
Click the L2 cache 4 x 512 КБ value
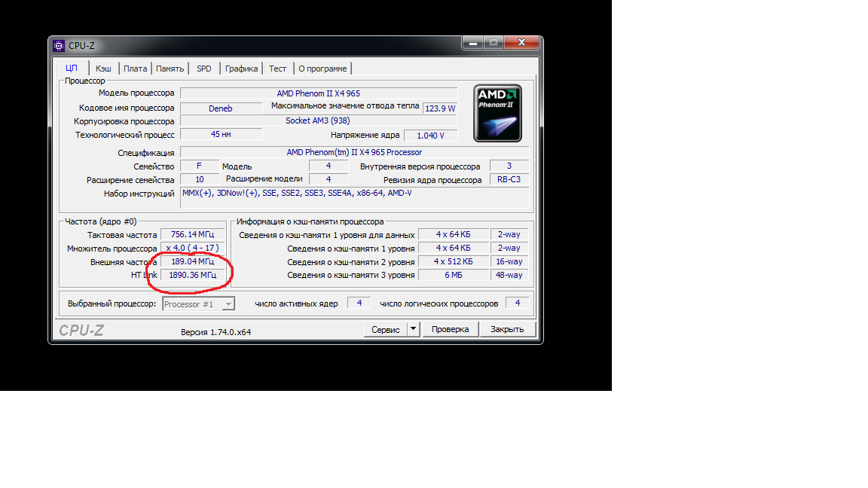point(454,262)
